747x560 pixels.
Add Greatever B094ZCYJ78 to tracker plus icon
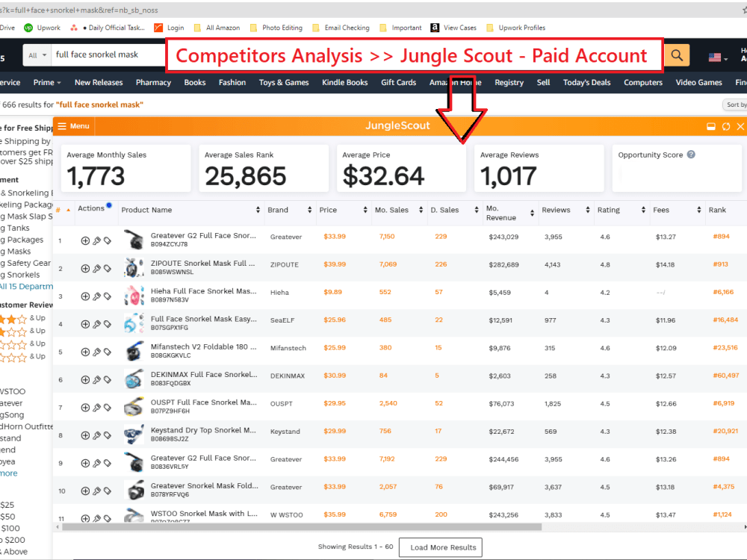tap(85, 240)
